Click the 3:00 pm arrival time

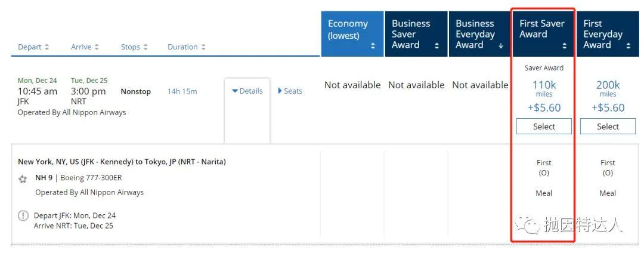click(88, 91)
